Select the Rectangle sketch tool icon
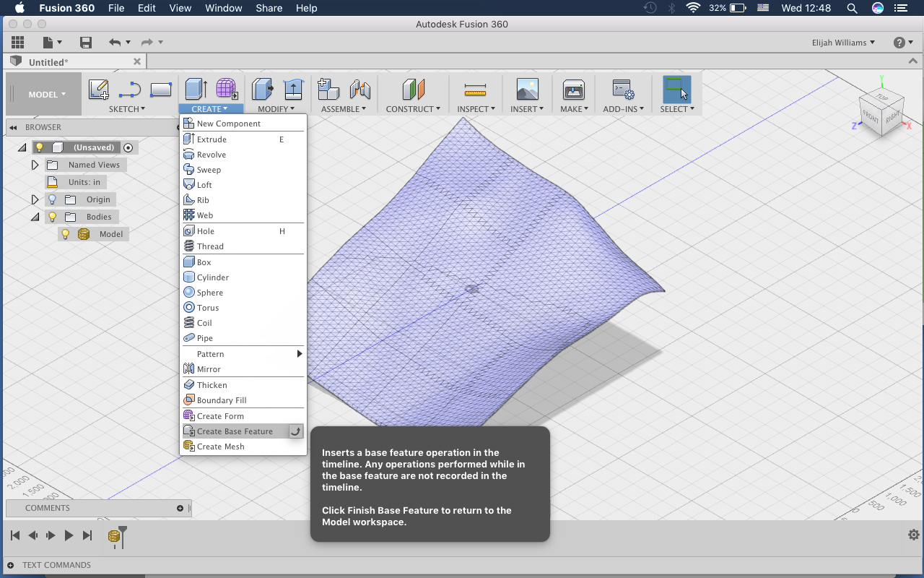 coord(160,90)
